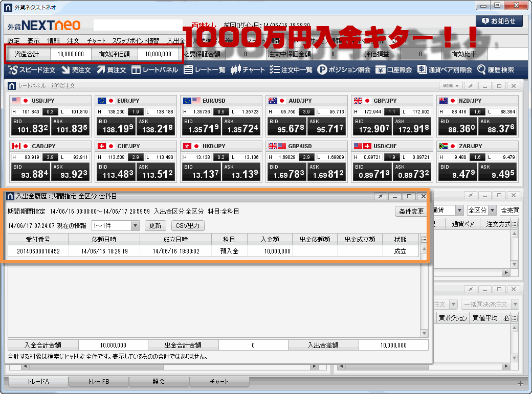532x394 pixels.
Task: Click the column settings icon beside 状態 header
Action: (424, 239)
